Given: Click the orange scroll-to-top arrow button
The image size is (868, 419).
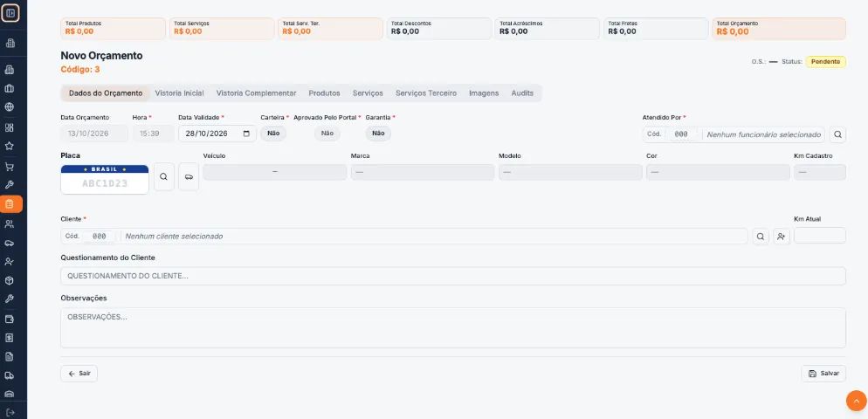Looking at the screenshot, I should [x=857, y=401].
